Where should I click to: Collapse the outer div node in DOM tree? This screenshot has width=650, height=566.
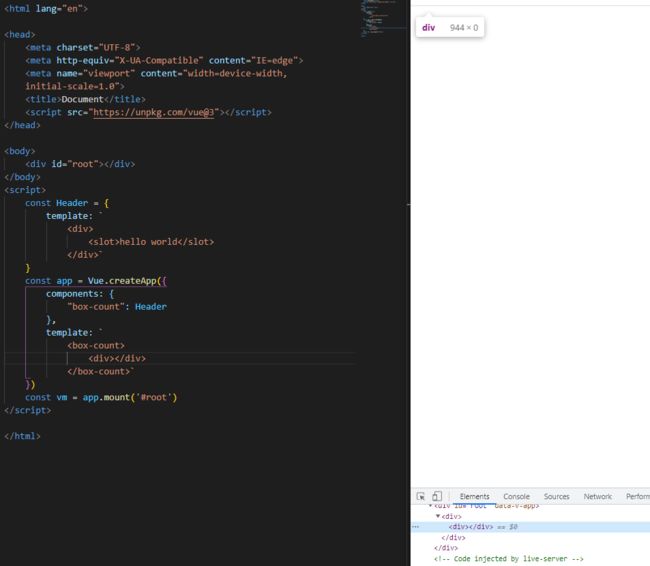(x=438, y=516)
